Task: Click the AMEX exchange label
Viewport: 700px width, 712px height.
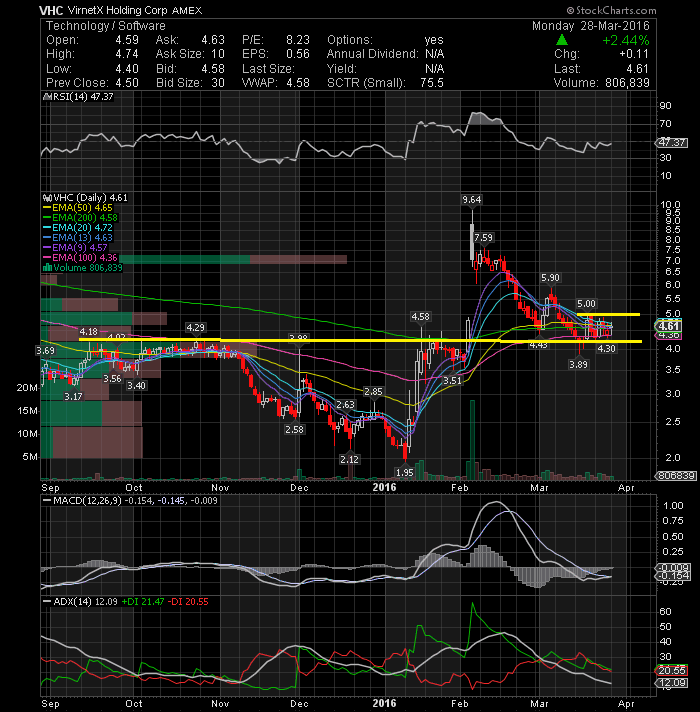Action: (x=187, y=10)
